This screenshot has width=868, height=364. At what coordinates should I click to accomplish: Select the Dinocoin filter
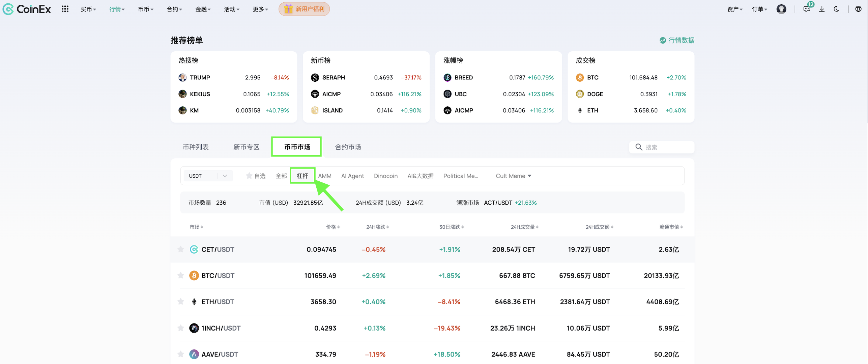point(386,176)
